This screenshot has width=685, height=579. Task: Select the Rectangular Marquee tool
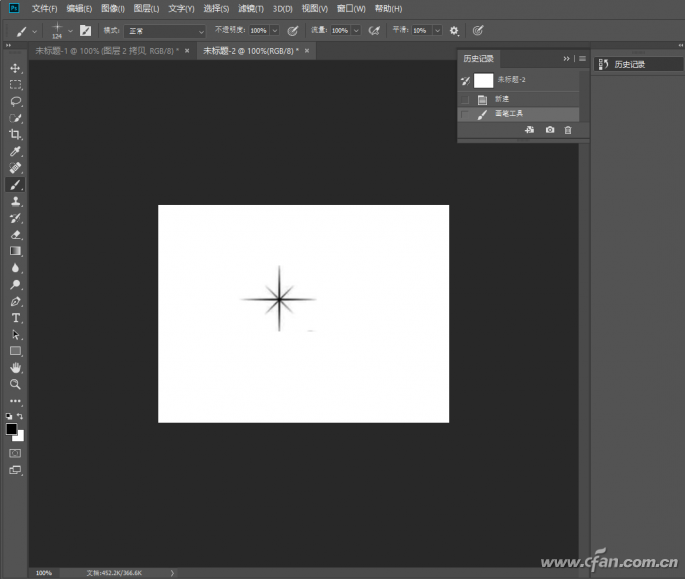tap(15, 85)
